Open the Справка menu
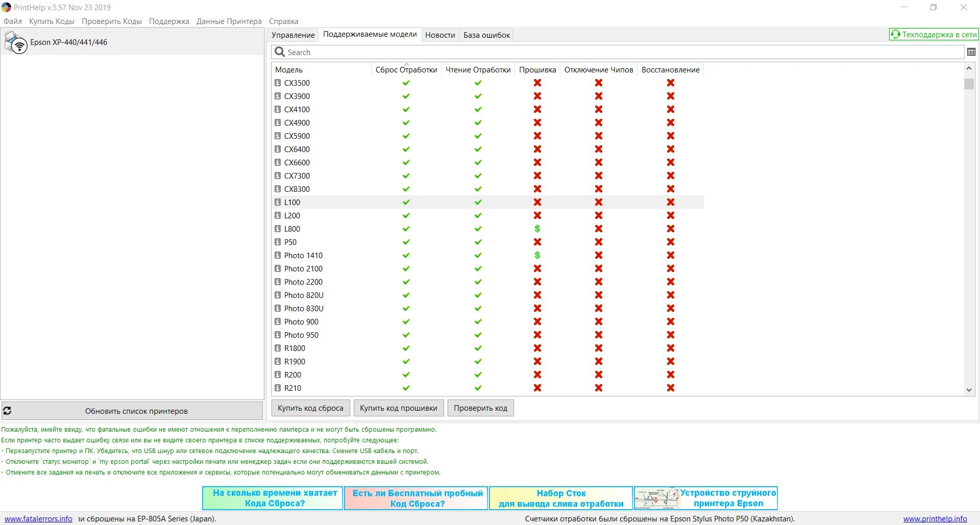 coord(284,21)
